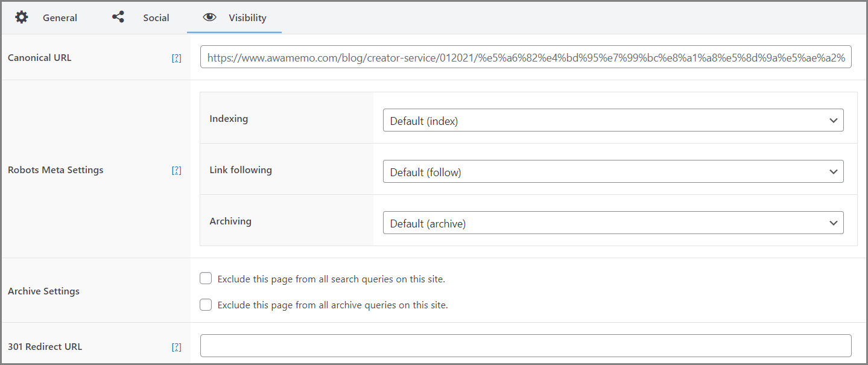Expand the Archiving 'Default (archive)' select box
The image size is (868, 365).
603,223
